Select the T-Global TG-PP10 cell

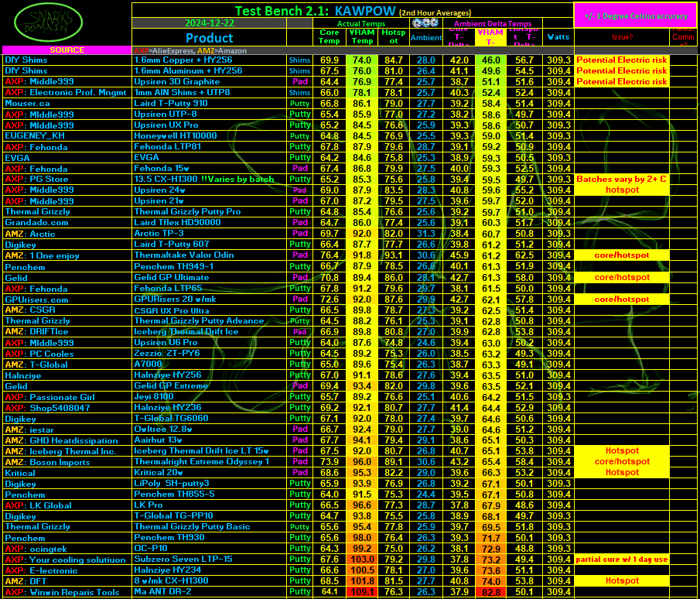(x=210, y=516)
